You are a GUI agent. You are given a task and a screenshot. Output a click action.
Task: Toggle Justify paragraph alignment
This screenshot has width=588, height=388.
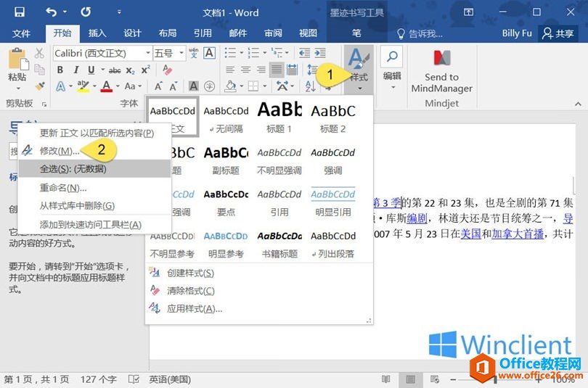coord(277,70)
